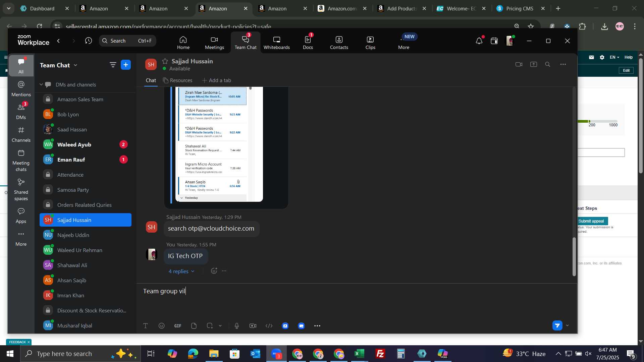Start video call with Sajjad Hussain
This screenshot has height=362, width=644.
[x=519, y=64]
